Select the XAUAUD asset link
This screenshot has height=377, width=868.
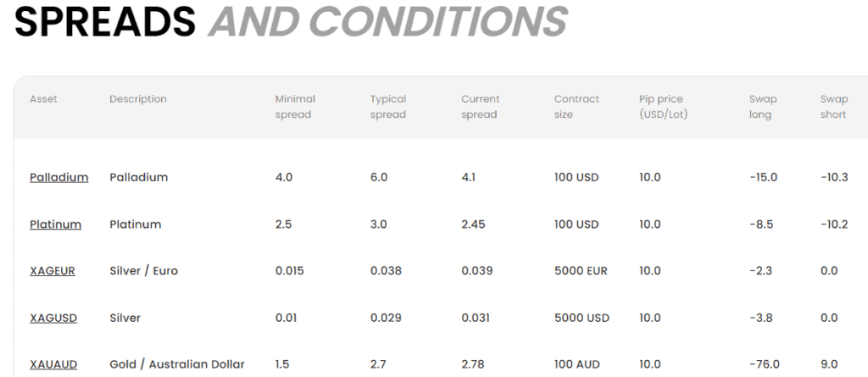click(53, 364)
